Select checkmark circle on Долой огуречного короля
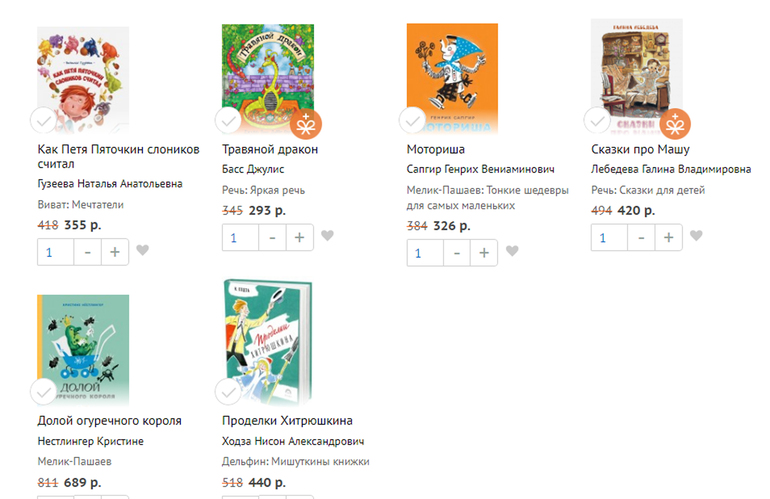 (44, 392)
